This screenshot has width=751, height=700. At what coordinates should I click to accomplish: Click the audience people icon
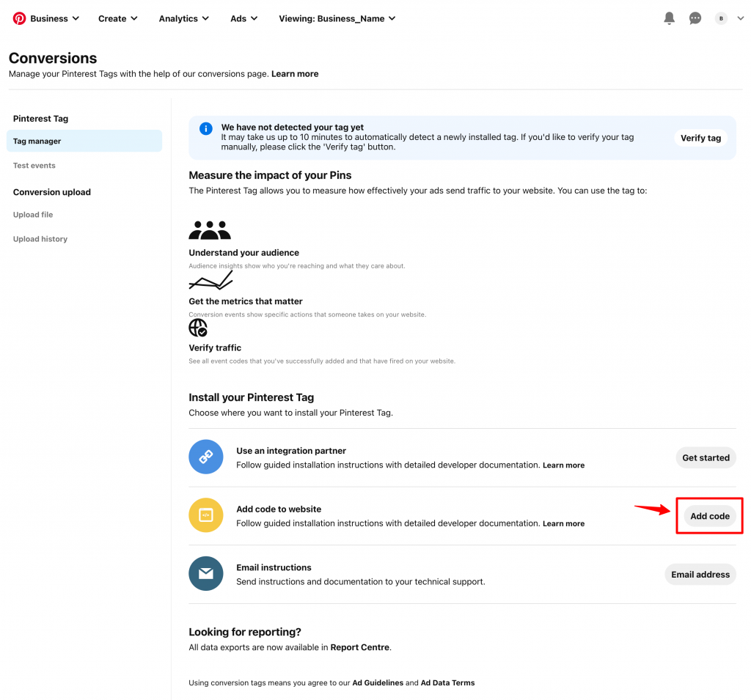tap(210, 230)
